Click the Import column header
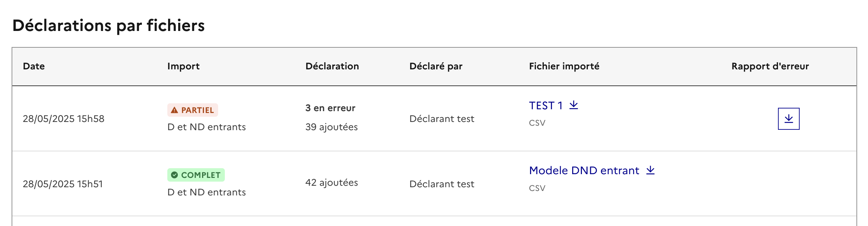The image size is (868, 226). tap(183, 66)
